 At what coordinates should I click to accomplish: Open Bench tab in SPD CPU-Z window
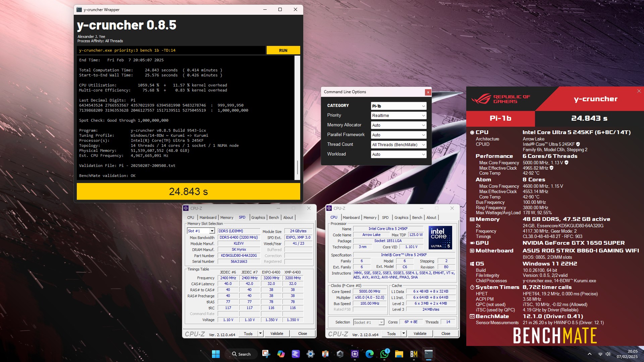[274, 218]
